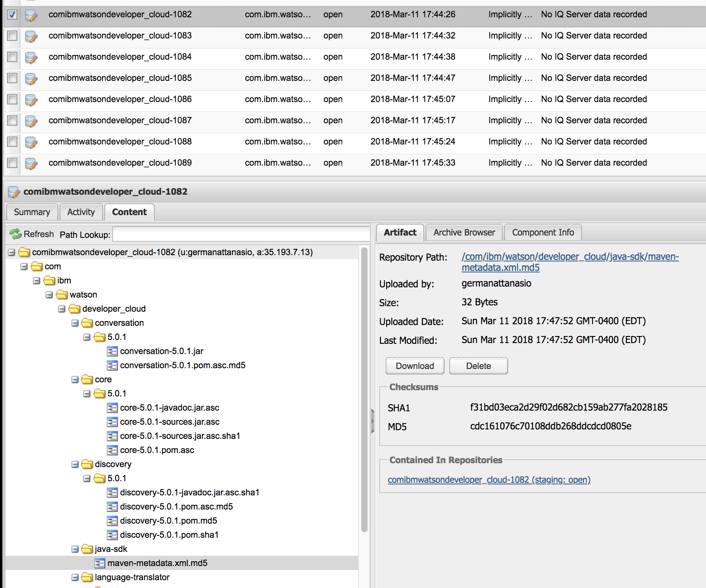Collapse the root comibmwatsondeveloper_cloud-1082 tree node

[x=11, y=252]
